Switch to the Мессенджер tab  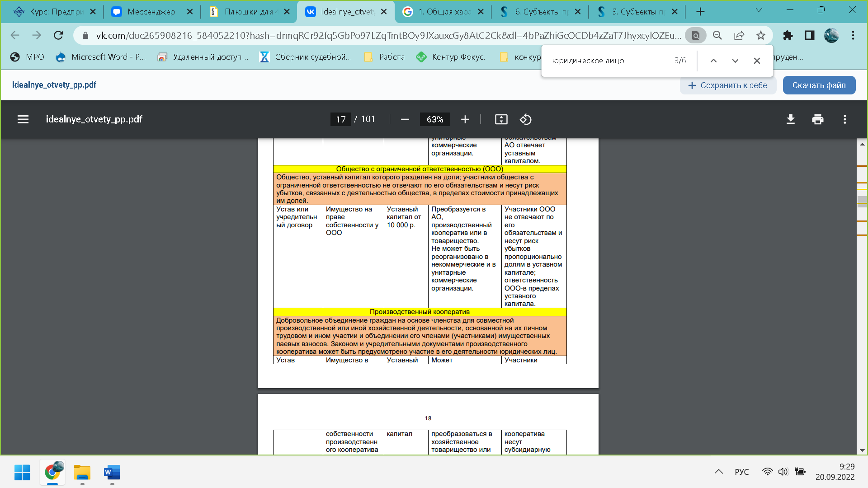151,12
